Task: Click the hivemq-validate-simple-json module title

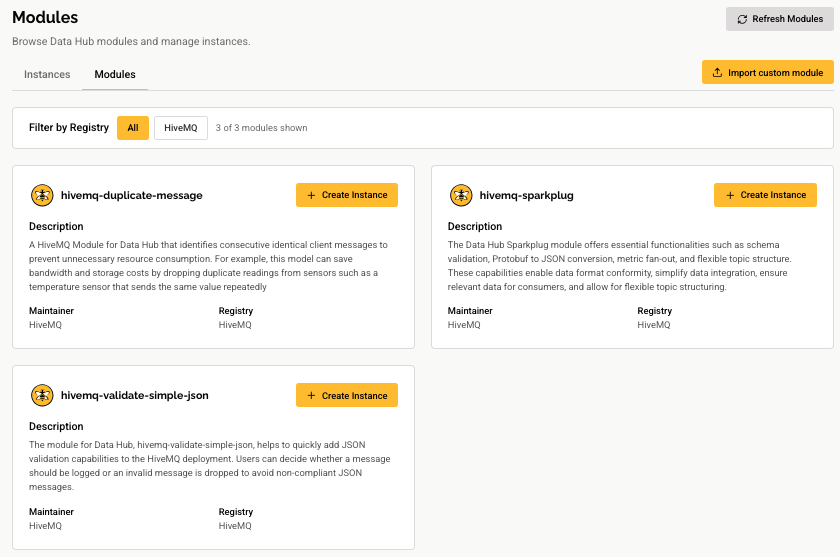Action: tap(134, 395)
